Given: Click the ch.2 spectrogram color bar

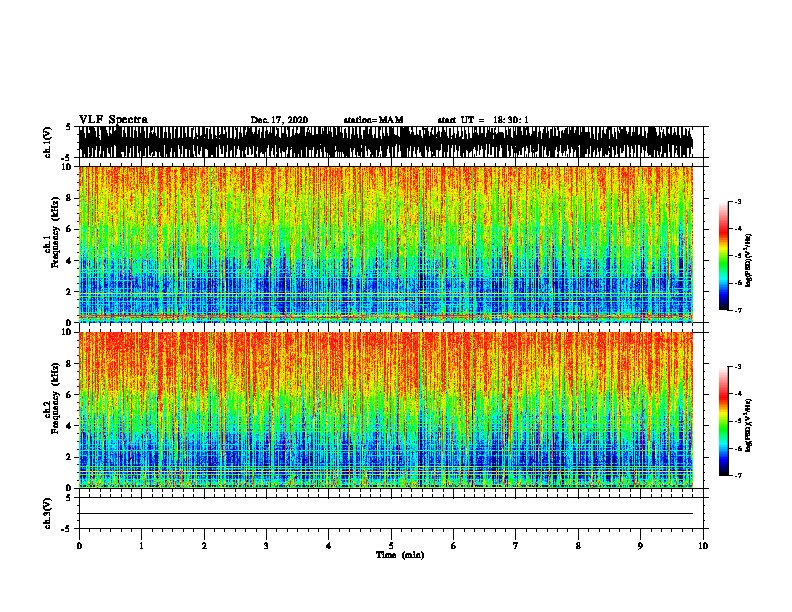Looking at the screenshot, I should tap(724, 421).
